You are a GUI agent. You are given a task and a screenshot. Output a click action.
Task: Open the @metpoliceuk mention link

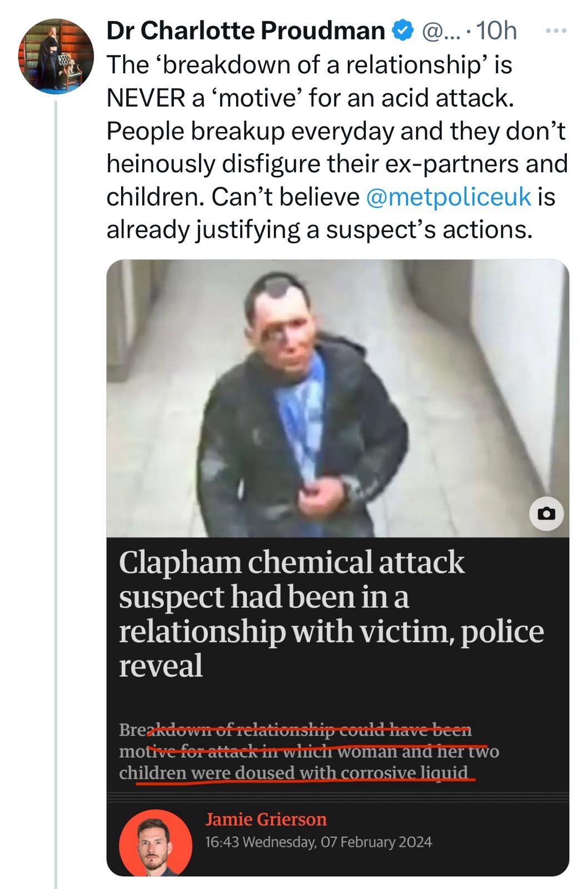tap(449, 197)
